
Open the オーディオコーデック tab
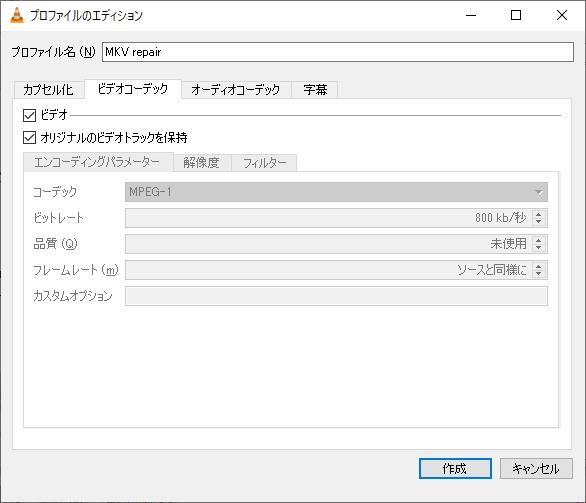[x=236, y=90]
